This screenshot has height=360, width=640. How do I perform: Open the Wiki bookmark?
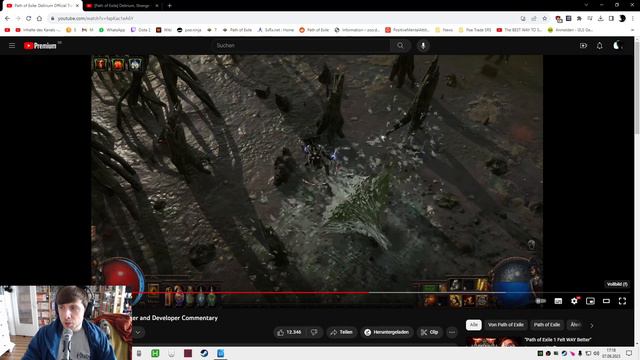[x=164, y=30]
